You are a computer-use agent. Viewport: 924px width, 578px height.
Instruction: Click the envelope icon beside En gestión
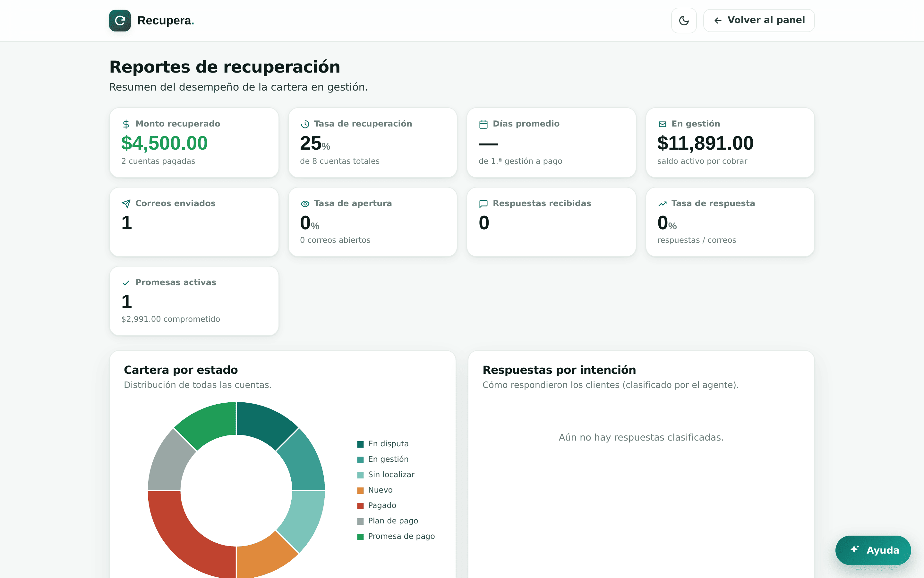663,124
